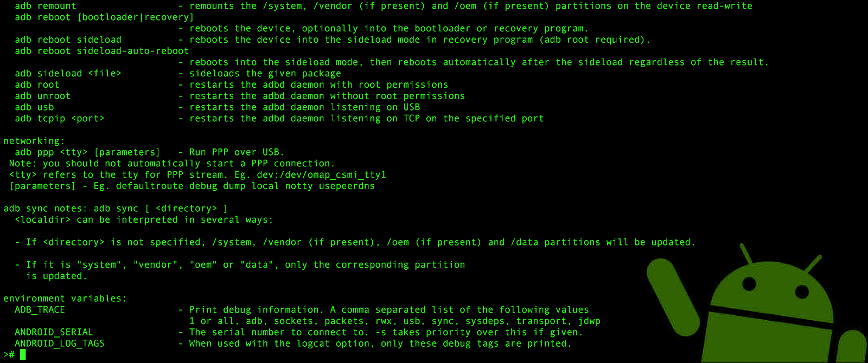Click the 'networking:' section heading
This screenshot has width=868, height=363.
[x=34, y=141]
